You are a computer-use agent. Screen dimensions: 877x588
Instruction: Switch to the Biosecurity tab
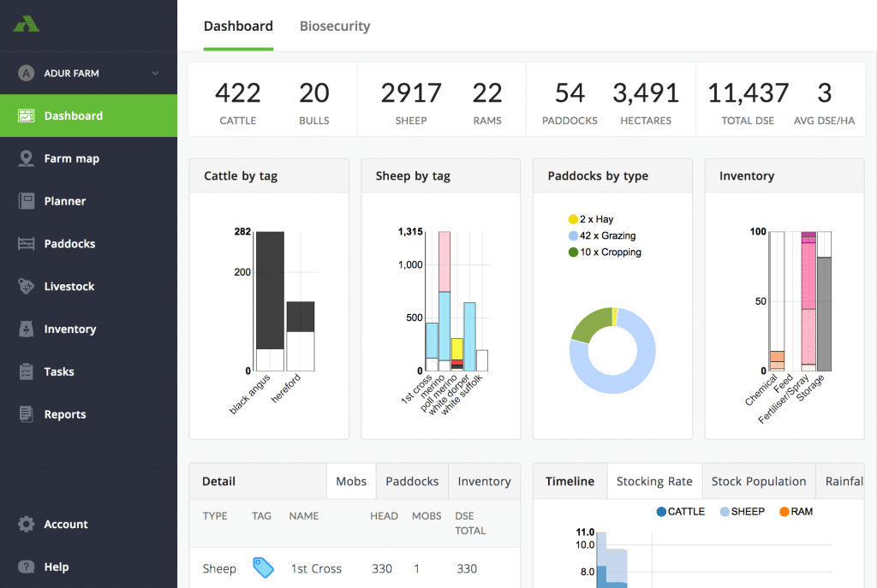[335, 27]
